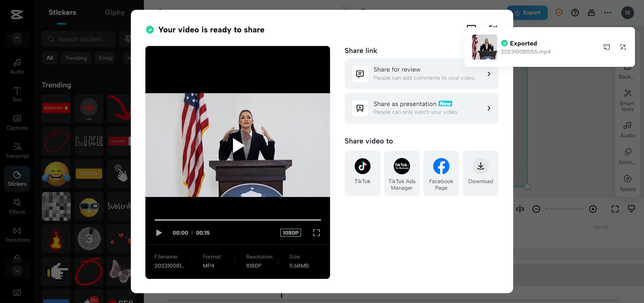Enter fullscreen on video preview
644x303 pixels.
click(316, 233)
